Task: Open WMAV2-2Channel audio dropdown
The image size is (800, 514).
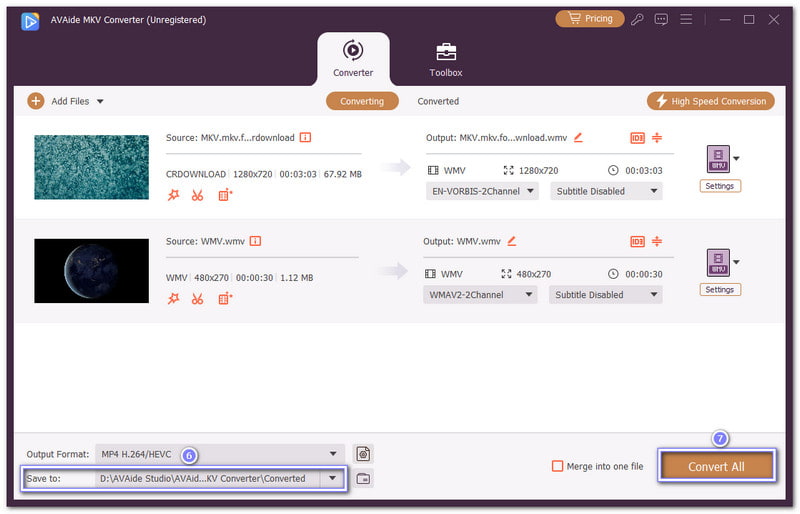Action: [480, 295]
